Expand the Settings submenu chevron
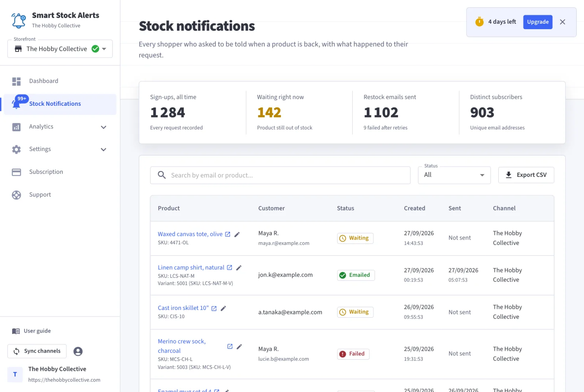This screenshot has width=584, height=392. (104, 150)
